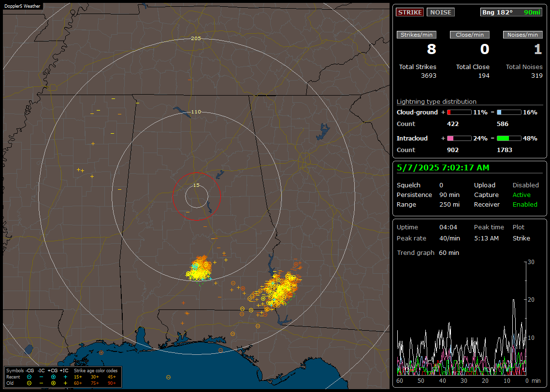This screenshot has width=550, height=392.
Task: Click the date and time 5/7/2025 7:02:17 AM
Action: point(443,168)
